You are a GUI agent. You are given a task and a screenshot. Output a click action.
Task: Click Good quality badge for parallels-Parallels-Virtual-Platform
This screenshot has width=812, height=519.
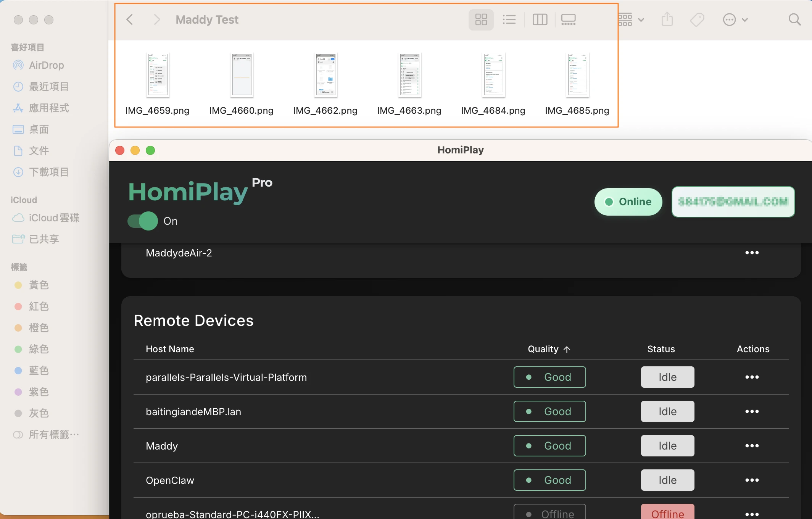tap(549, 377)
